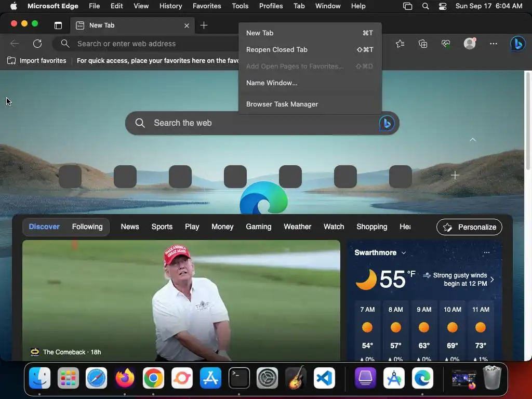Click the address bar field
Image resolution: width=532 pixels, height=399 pixels.
(146, 44)
